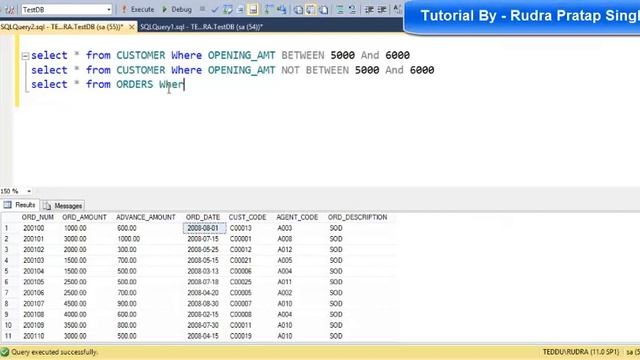640x360 pixels.
Task: Click Cancel Executing Query stop icon
Action: pos(202,9)
